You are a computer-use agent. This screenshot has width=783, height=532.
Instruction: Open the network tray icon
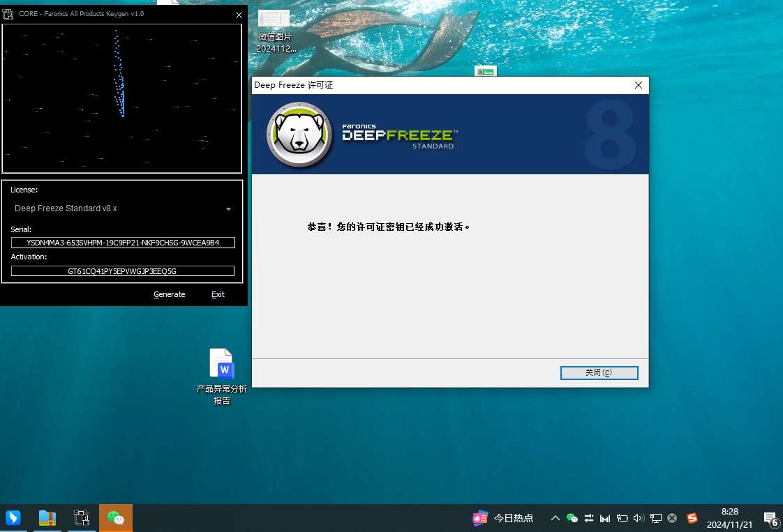tap(656, 518)
